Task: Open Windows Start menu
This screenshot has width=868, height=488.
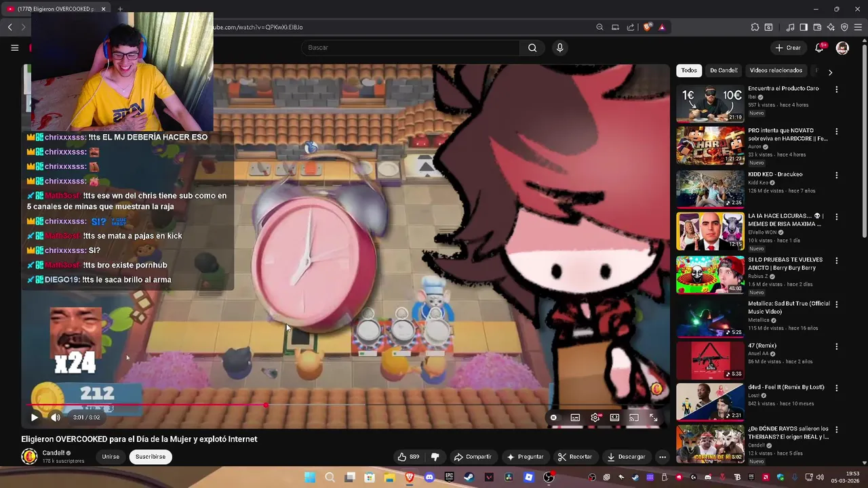Action: coord(310,477)
